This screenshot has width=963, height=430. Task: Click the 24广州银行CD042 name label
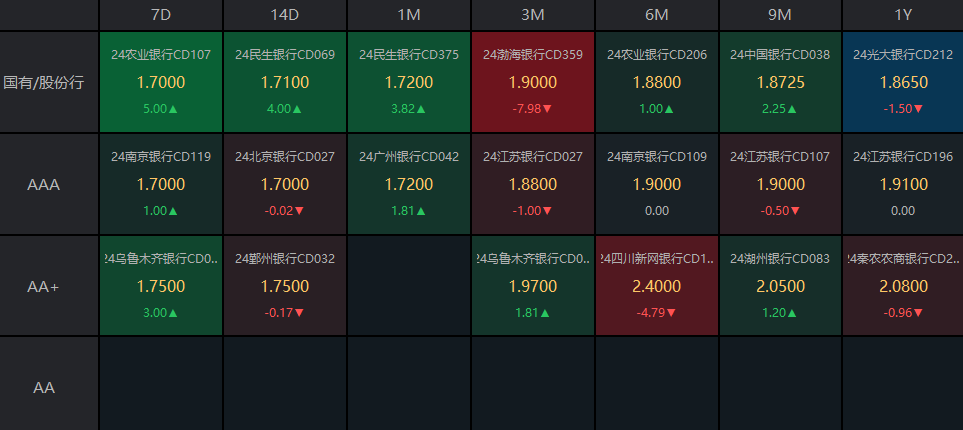click(409, 157)
